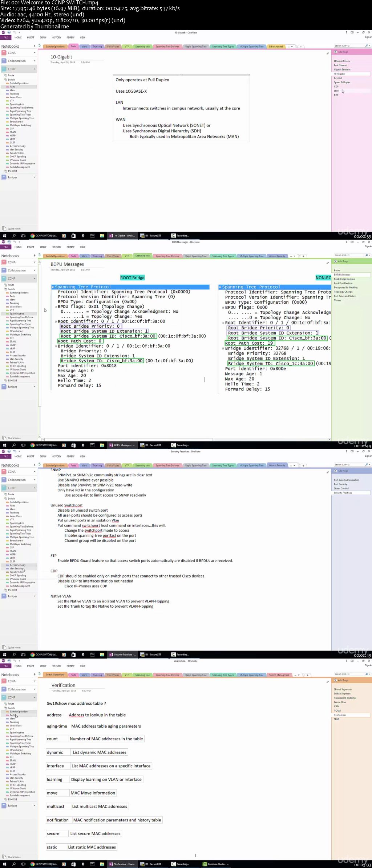Viewport: 372px width, 868px height.
Task: Click the Undo arrow in the BDPU Messages window title bar
Action: (15, 242)
